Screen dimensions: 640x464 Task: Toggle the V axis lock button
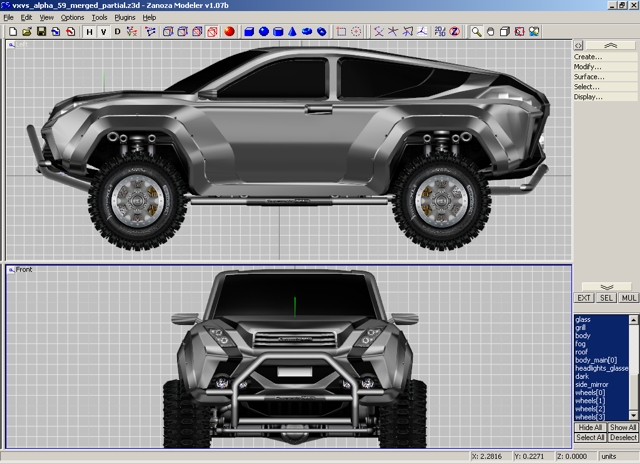click(x=103, y=32)
